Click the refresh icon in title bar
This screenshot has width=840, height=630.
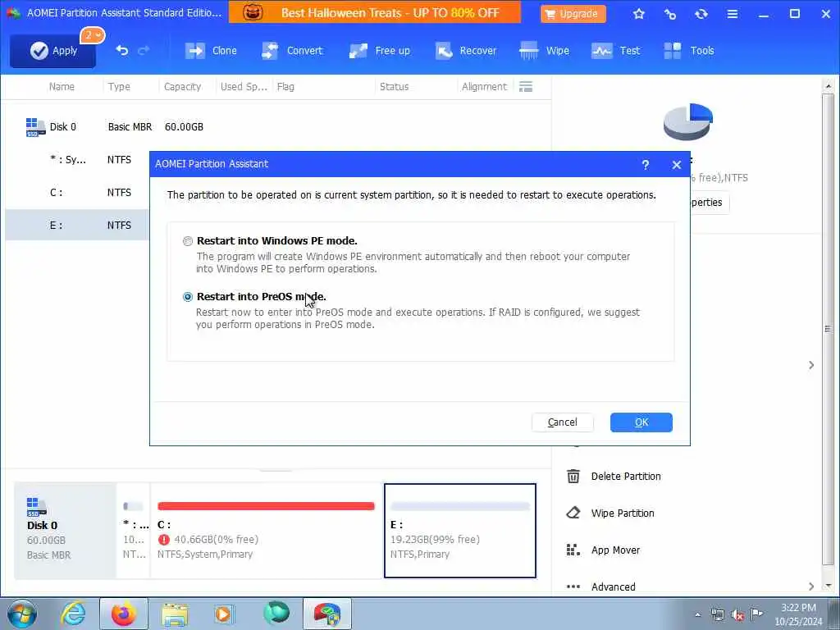(x=701, y=14)
